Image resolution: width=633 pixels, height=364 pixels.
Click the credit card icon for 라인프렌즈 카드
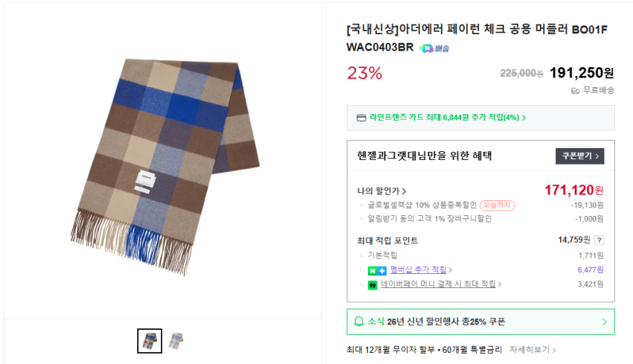[361, 118]
